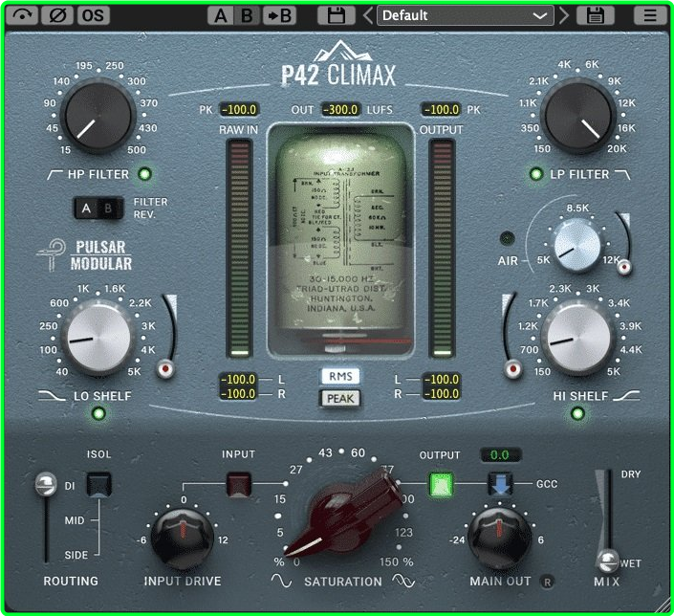Click the HI SHELF gain red dot handle
Image resolution: width=674 pixels, height=616 pixels.
click(512, 369)
